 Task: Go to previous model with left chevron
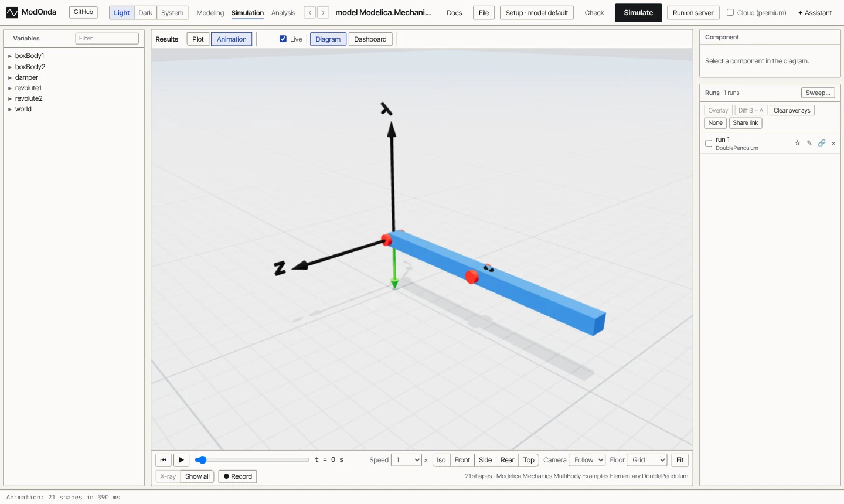point(310,12)
